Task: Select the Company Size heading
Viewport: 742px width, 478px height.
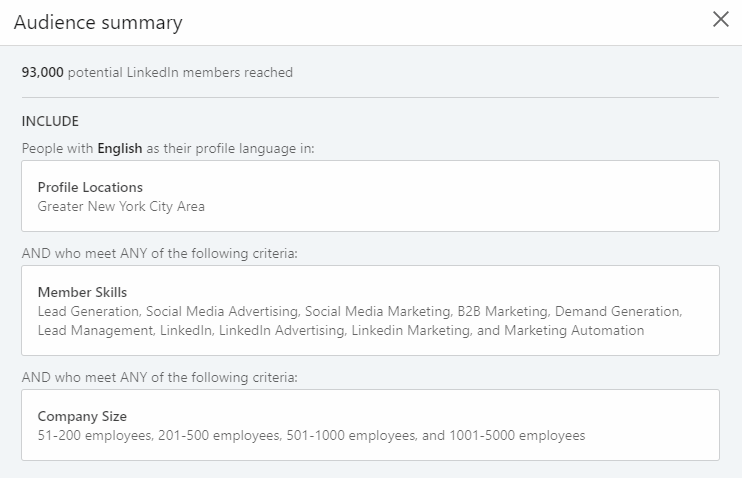Action: pos(82,416)
